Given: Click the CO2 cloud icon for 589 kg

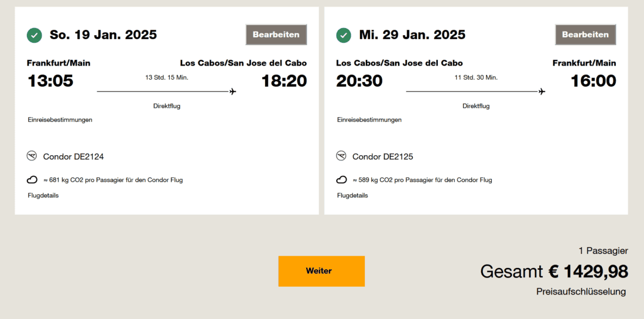Looking at the screenshot, I should point(341,180).
